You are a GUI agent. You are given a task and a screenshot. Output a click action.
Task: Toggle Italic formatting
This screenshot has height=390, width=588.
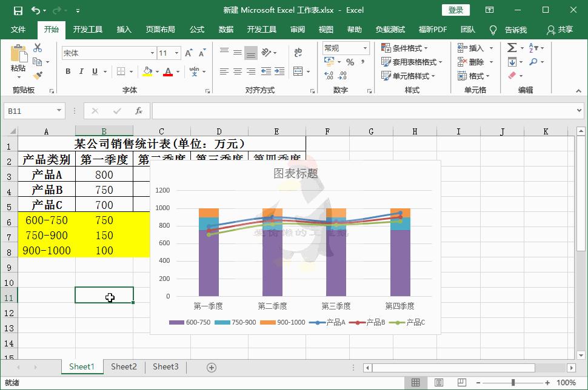point(81,71)
